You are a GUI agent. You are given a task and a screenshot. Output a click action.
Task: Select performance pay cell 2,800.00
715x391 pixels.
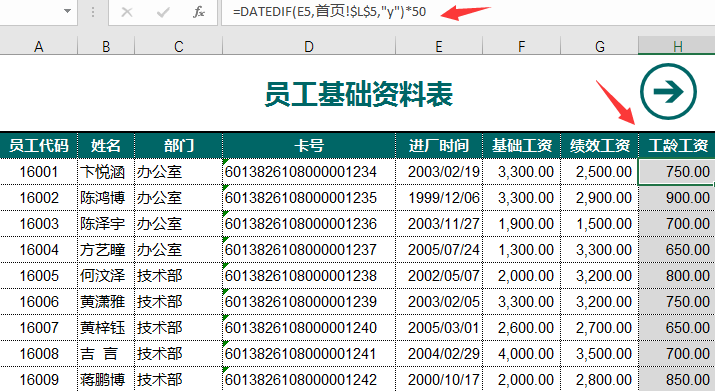599,379
